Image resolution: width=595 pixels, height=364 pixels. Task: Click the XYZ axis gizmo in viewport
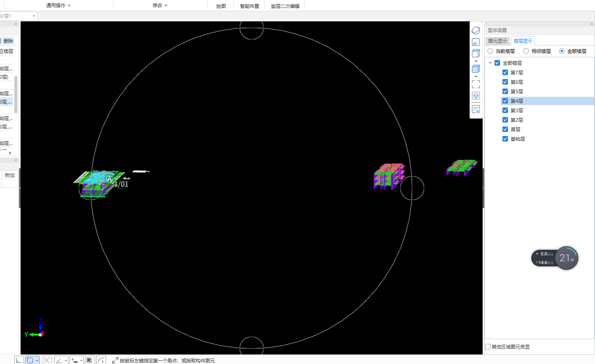click(34, 328)
